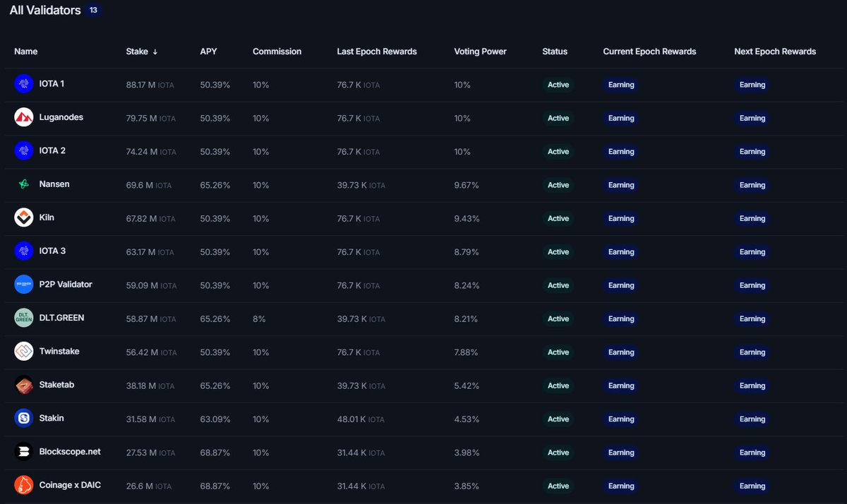Select DLT.GREEN 8% commission value

[x=259, y=319]
